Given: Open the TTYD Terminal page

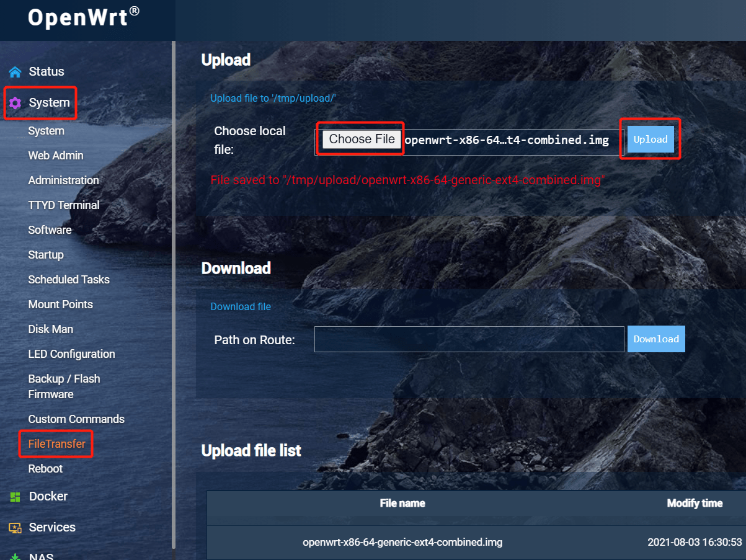Looking at the screenshot, I should point(63,205).
